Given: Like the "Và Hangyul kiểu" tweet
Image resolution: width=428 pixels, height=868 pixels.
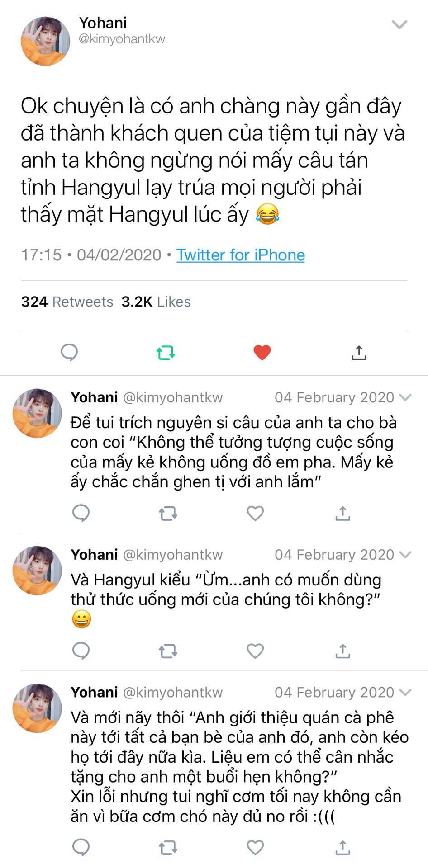Looking at the screenshot, I should click(255, 651).
